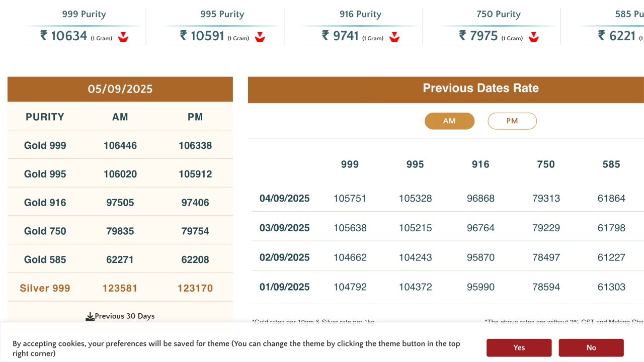
Task: Click the red down arrow beside ₹9741 rate
Action: 394,37
